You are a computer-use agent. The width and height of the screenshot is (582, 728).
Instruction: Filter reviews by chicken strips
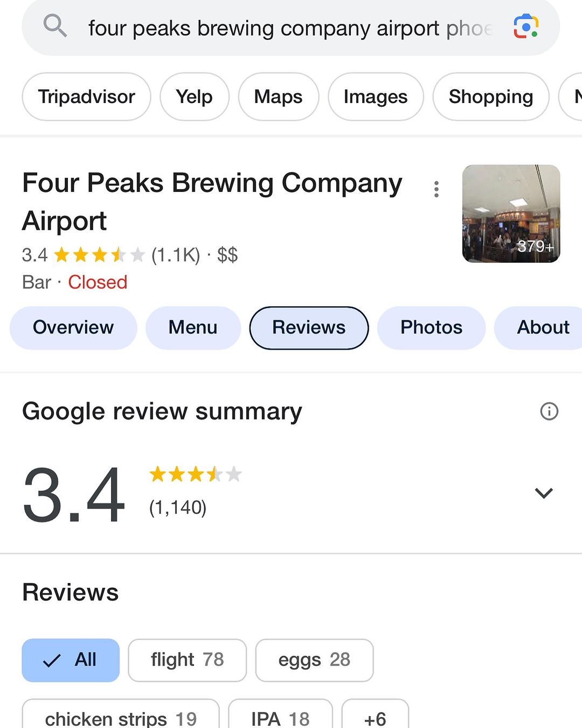click(121, 717)
